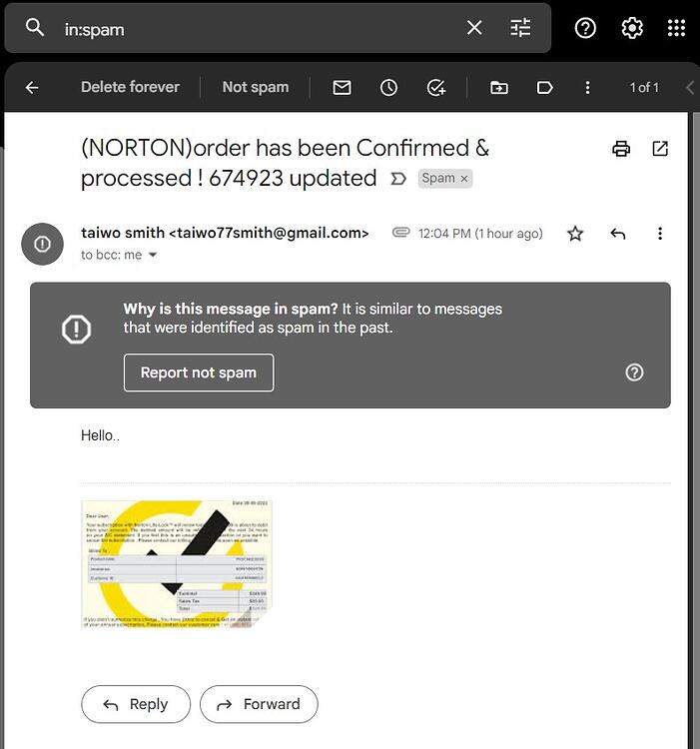700x749 pixels.
Task: Click the Hello.. message body text
Action: point(100,435)
